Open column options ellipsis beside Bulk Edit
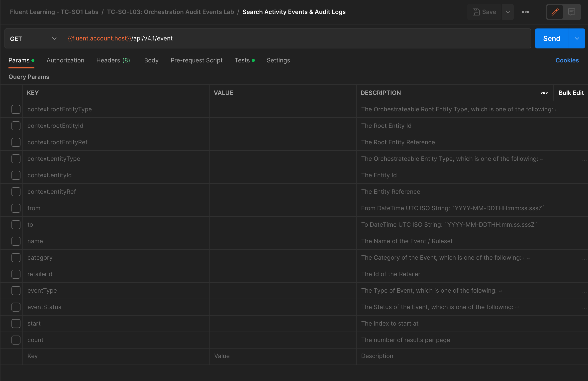The image size is (588, 381). [x=544, y=93]
